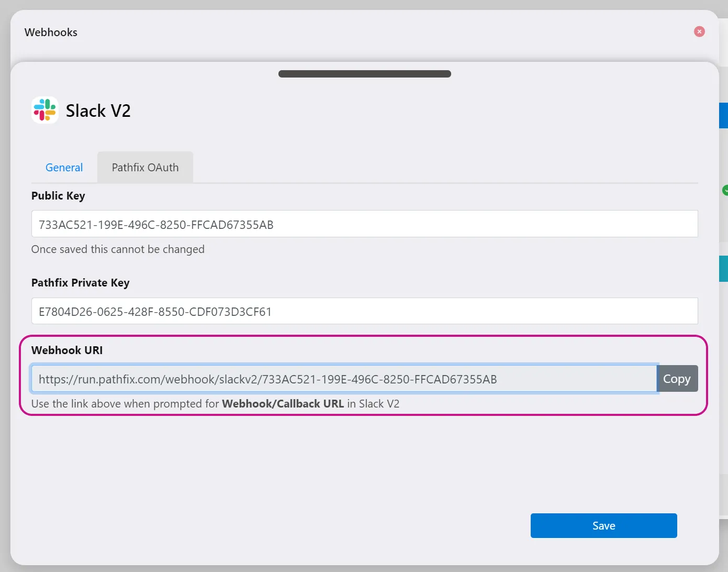Switch to the General tab
This screenshot has width=728, height=572.
click(64, 168)
